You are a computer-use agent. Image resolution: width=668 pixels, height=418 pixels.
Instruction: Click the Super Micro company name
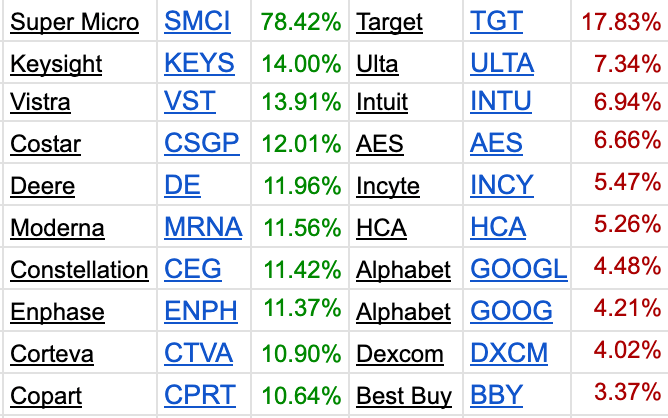click(75, 22)
